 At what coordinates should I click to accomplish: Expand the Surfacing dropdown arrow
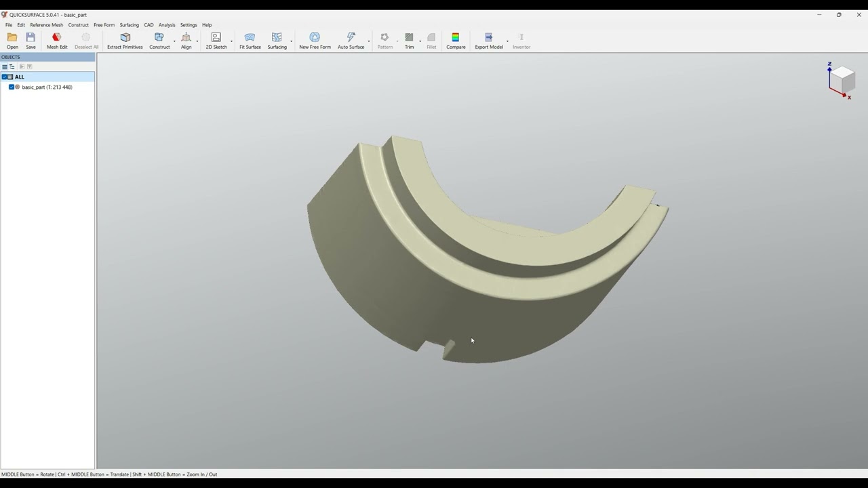coord(291,41)
